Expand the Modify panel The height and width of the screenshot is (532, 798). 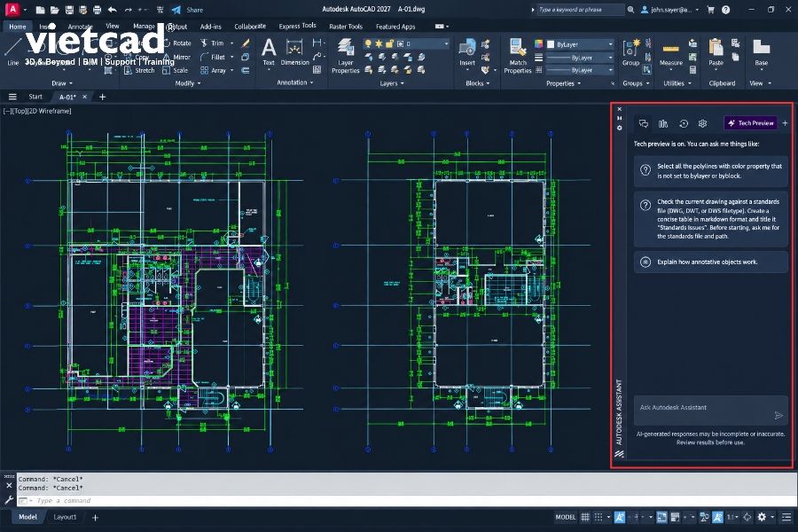point(187,83)
